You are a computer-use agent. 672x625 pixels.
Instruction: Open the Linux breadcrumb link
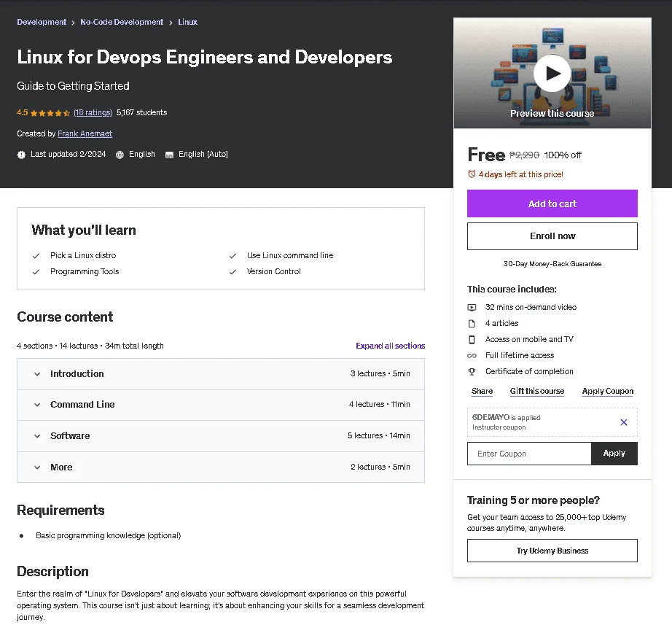coord(188,22)
